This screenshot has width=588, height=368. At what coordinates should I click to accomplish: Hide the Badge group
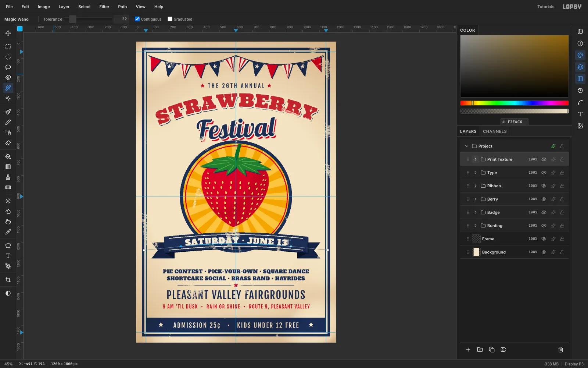coord(544,212)
